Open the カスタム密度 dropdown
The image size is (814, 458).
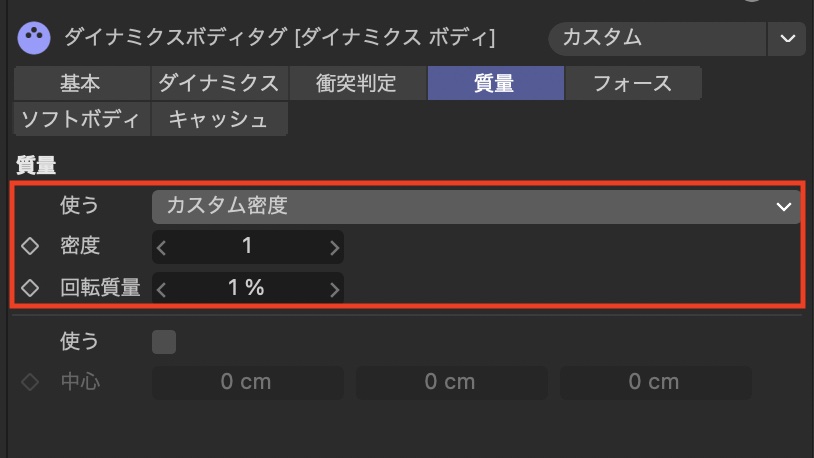476,206
